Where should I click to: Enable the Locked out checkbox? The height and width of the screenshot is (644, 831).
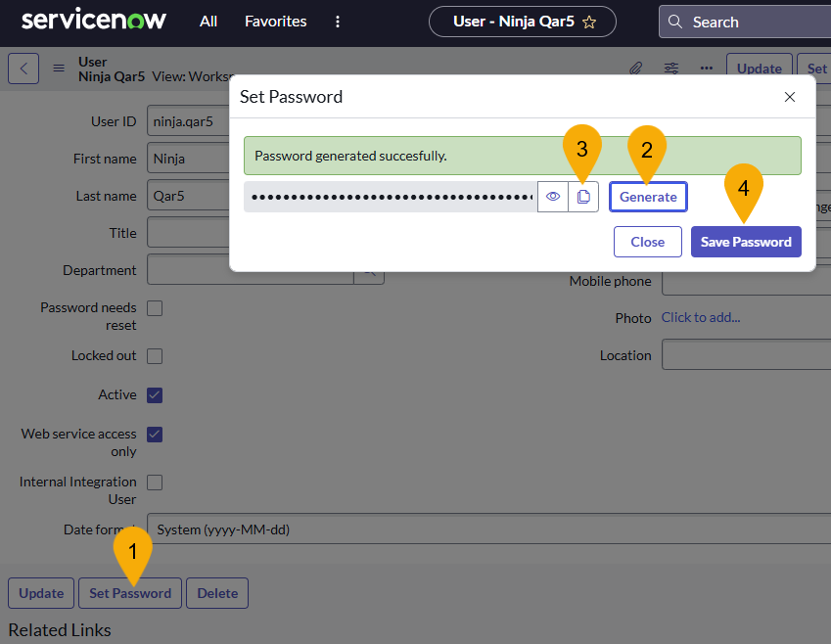[153, 355]
